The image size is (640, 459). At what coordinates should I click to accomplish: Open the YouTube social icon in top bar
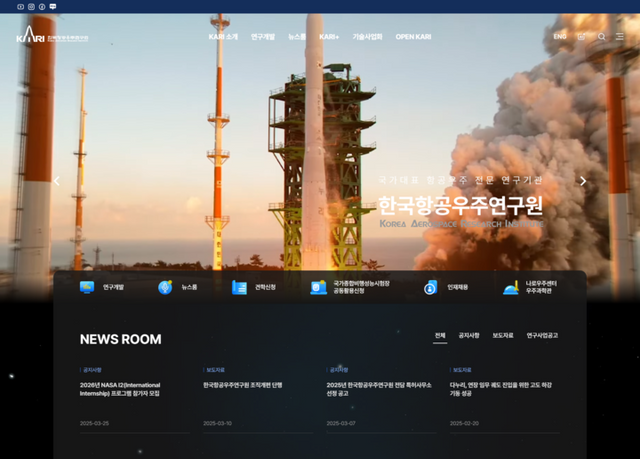click(20, 6)
